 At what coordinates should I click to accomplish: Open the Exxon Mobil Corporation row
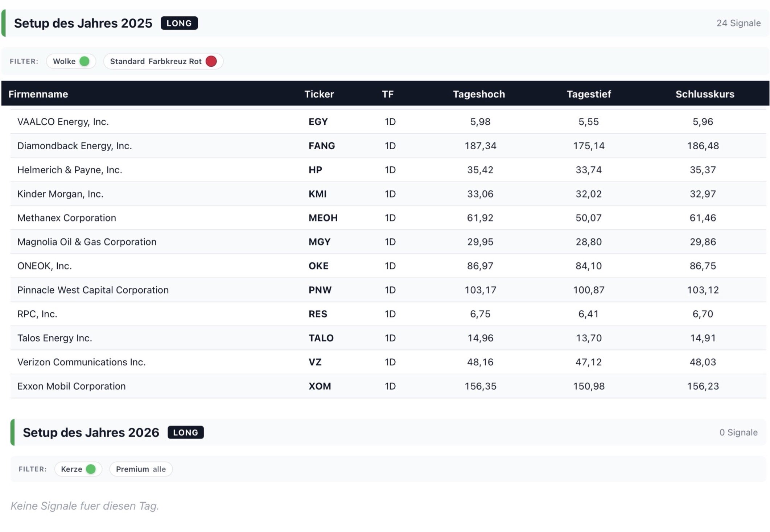tap(71, 386)
